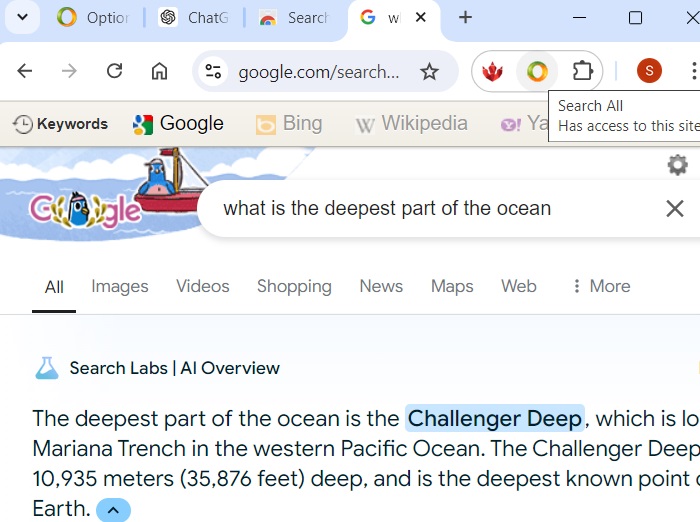Open the Extensions puzzle menu
Viewport: 700px width, 522px height.
(x=582, y=71)
